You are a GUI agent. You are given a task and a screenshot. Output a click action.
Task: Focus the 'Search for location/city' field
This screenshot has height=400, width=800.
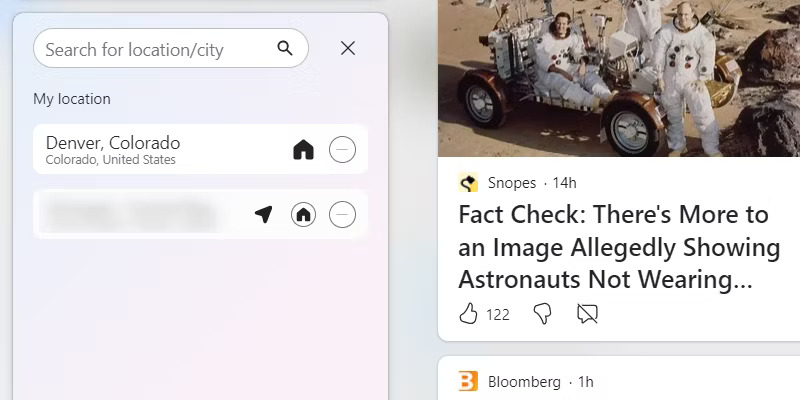point(150,49)
